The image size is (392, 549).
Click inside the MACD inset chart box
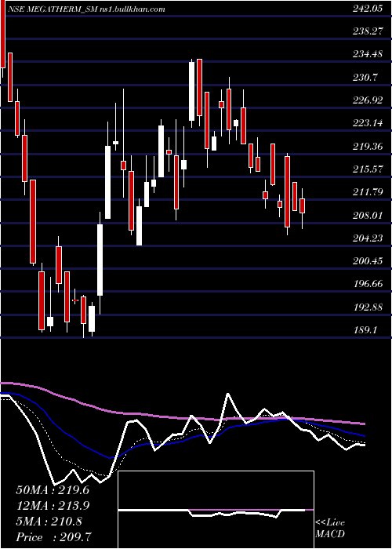tap(216, 510)
